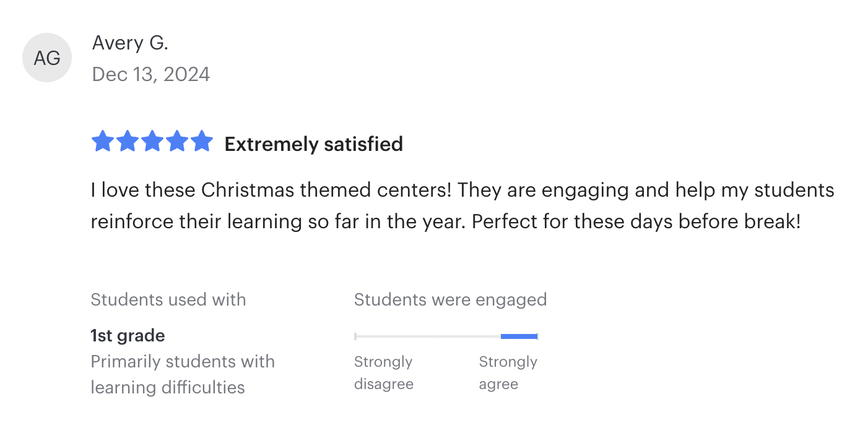The width and height of the screenshot is (868, 428).
Task: Click the Students used with heading
Action: 168,300
